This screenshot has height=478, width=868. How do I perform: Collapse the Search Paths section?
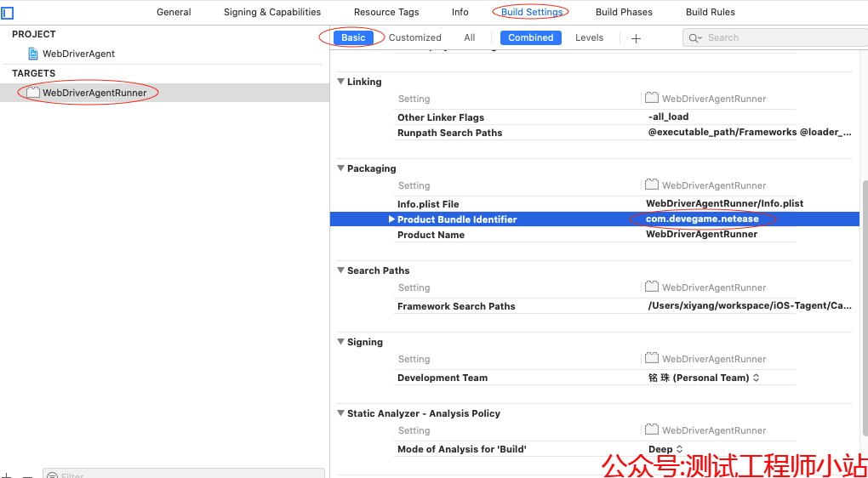pos(340,270)
